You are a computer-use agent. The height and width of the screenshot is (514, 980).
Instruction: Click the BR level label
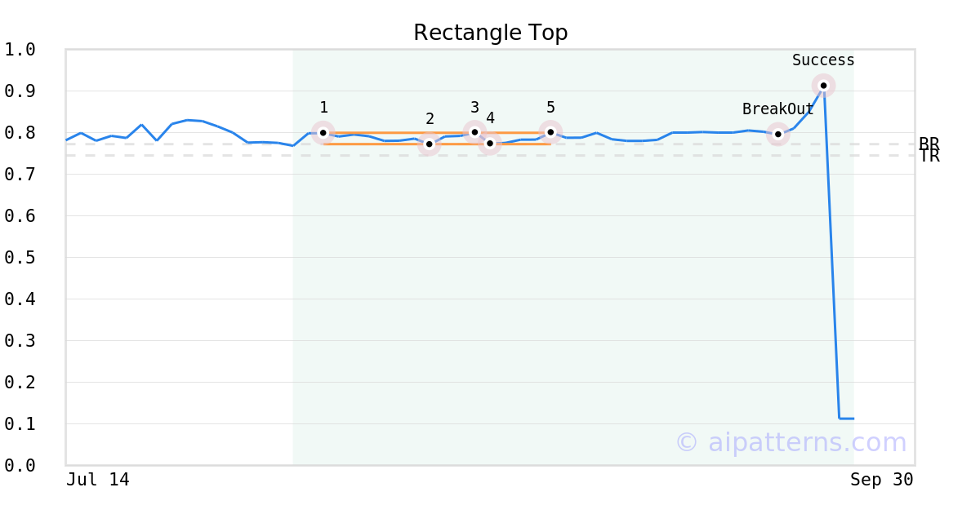(929, 144)
